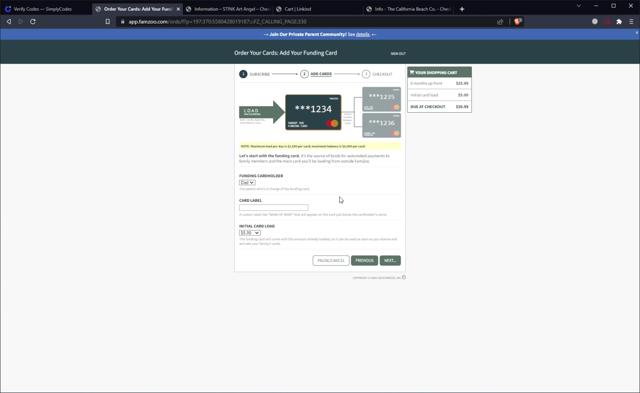Click the yellow maximum load note
Screen dimensions: 640x393
click(320, 146)
